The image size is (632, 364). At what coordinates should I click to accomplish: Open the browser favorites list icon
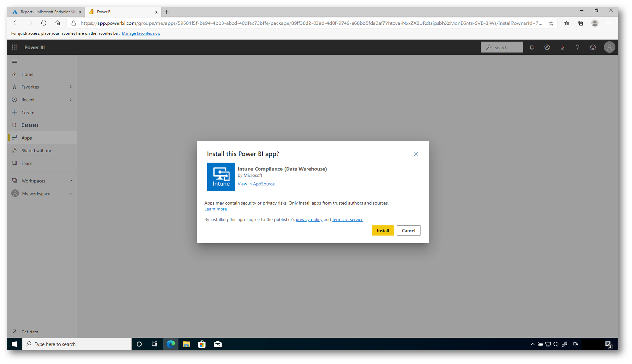pyautogui.click(x=566, y=23)
